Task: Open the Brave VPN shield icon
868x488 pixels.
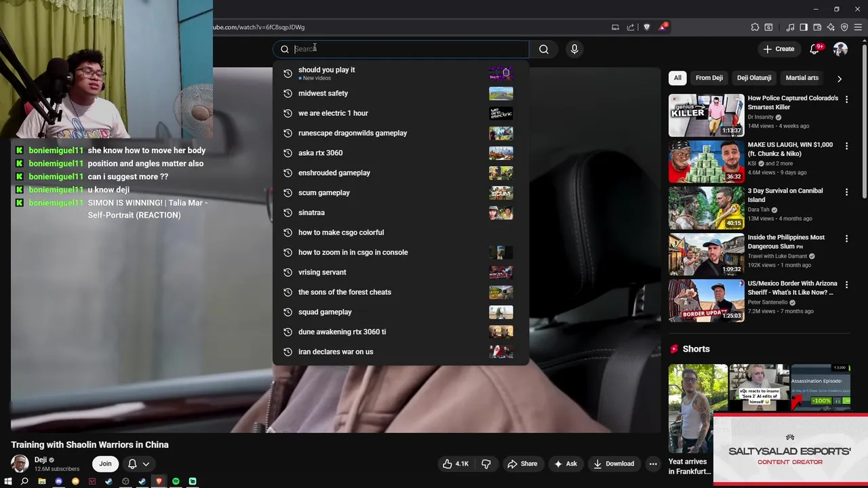Action: pos(844,27)
